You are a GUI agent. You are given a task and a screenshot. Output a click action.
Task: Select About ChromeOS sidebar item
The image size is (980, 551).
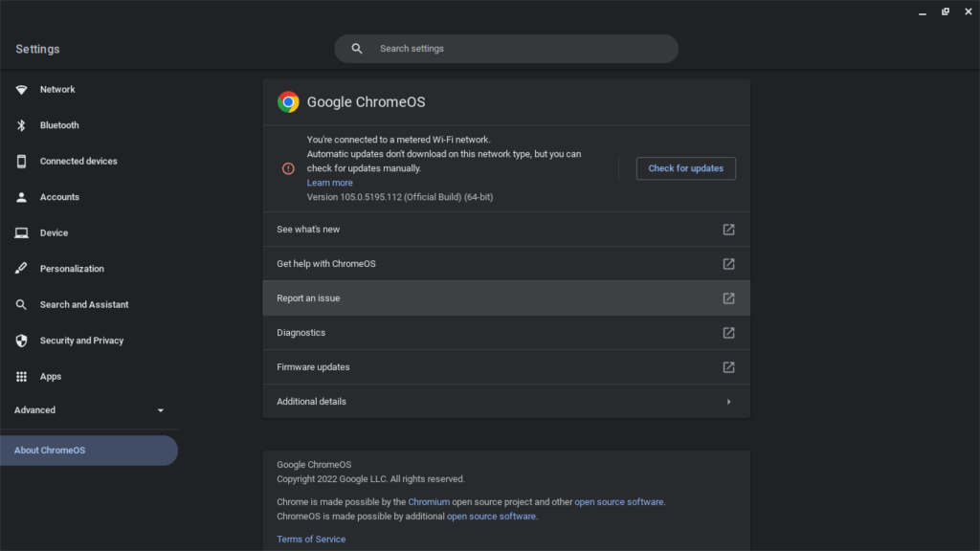pyautogui.click(x=89, y=451)
